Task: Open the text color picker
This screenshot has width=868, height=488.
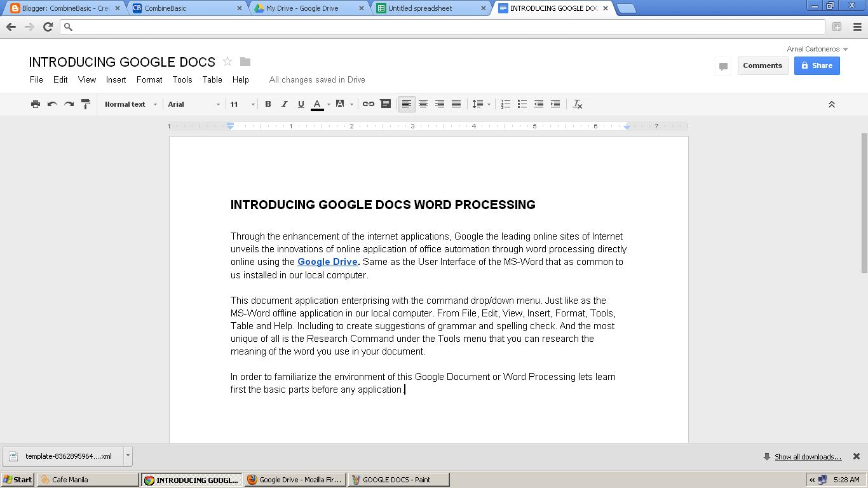Action: point(320,104)
